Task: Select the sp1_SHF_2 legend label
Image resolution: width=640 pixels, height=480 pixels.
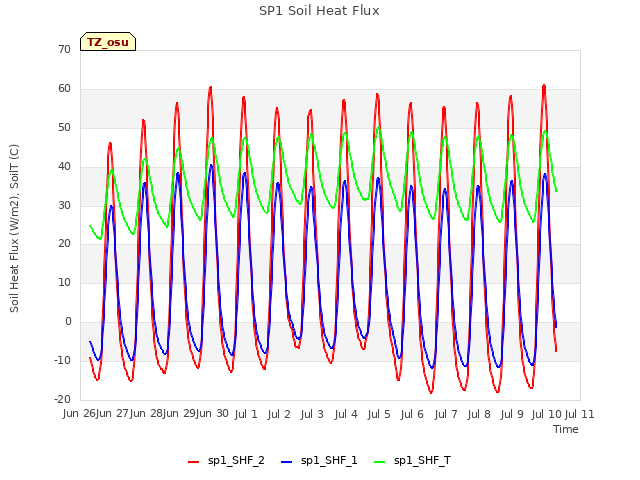Action: pos(236,461)
